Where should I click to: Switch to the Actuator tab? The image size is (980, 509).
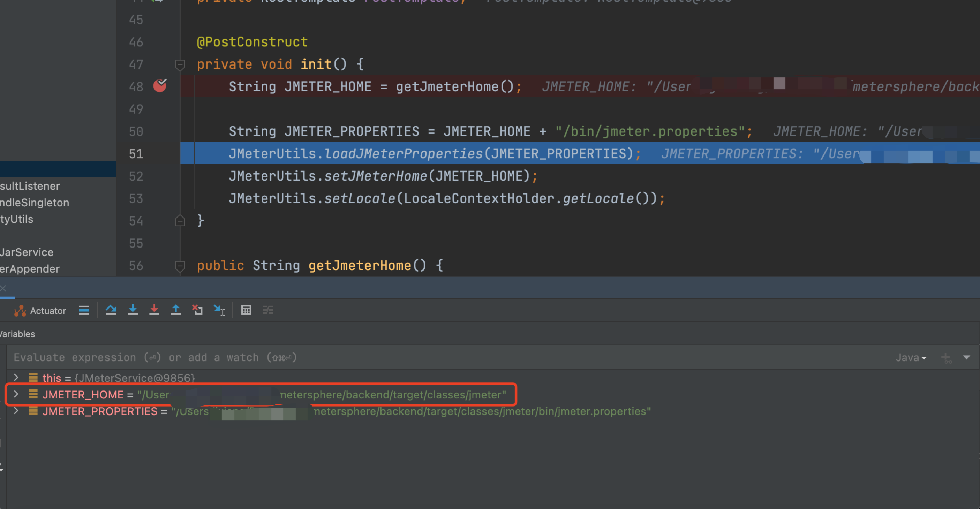point(41,310)
